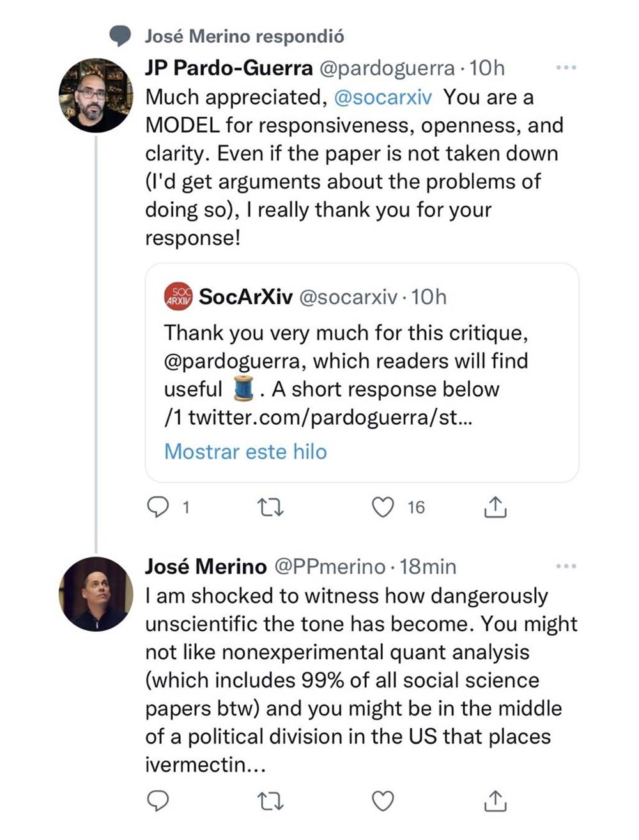Image resolution: width=639 pixels, height=840 pixels.
Task: Open the @PPmerino handle
Action: pos(329,567)
